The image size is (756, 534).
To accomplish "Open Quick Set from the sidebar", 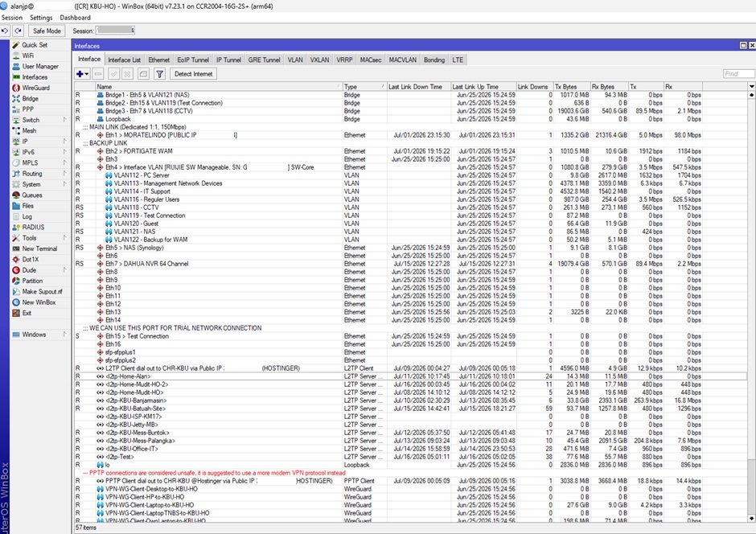I will pyautogui.click(x=35, y=45).
